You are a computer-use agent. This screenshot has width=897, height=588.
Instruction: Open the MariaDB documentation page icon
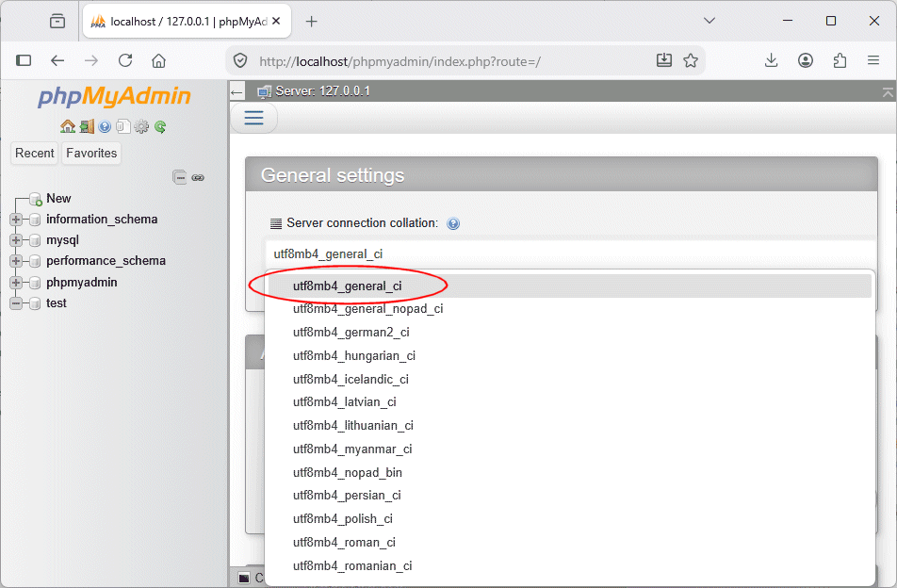coord(123,126)
